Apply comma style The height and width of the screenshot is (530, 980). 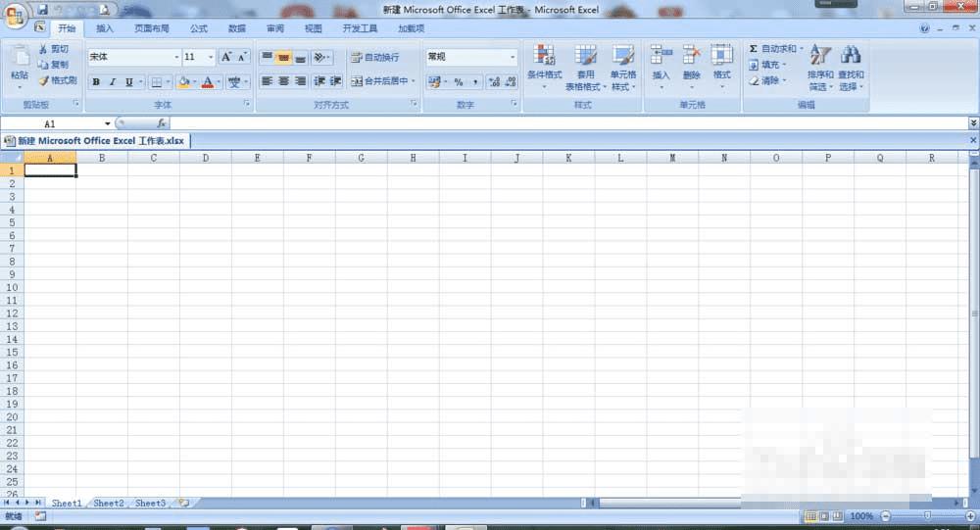tap(475, 82)
